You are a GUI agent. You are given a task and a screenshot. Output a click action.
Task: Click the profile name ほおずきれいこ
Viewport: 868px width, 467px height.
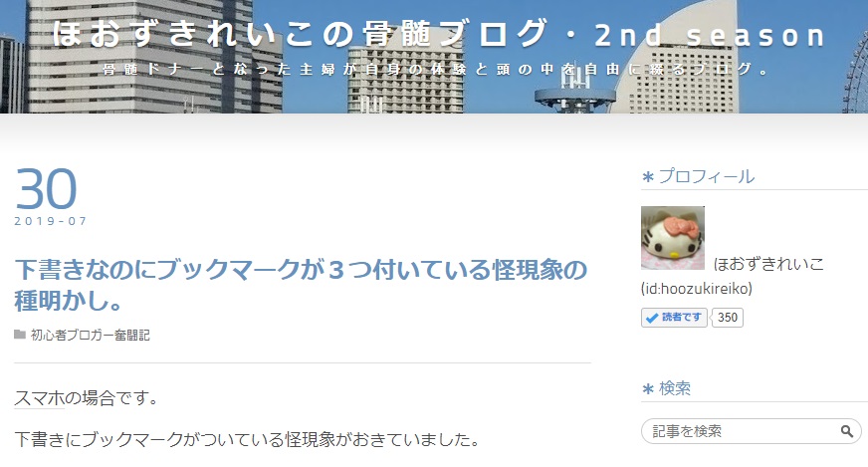[768, 264]
